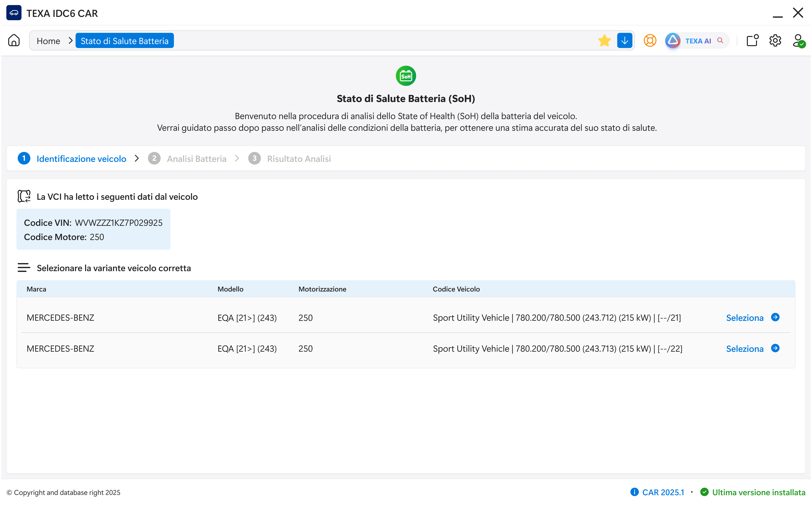Click the green SoH battery icon
This screenshot has height=505, width=812.
(406, 76)
